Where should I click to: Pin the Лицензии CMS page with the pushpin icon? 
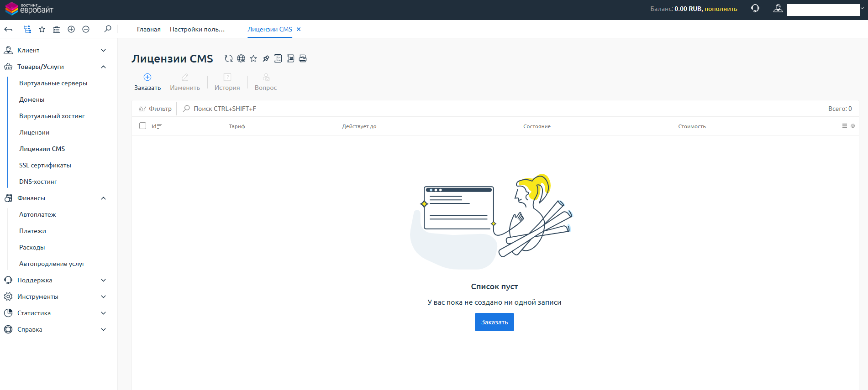point(266,58)
